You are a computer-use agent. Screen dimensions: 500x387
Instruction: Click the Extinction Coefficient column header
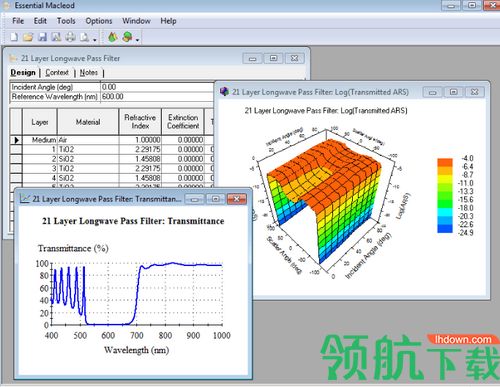(x=183, y=122)
